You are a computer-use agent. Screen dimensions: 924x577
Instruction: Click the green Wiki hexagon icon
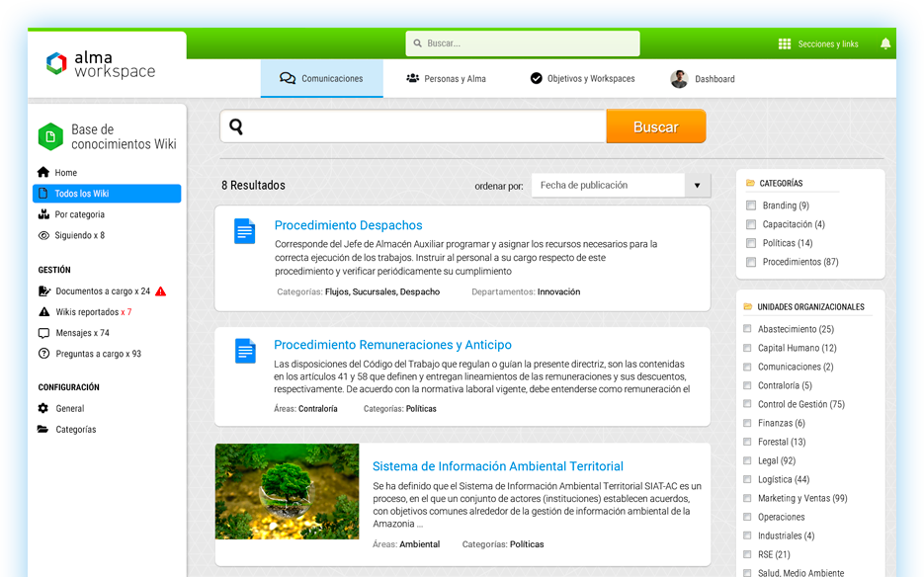tap(50, 136)
